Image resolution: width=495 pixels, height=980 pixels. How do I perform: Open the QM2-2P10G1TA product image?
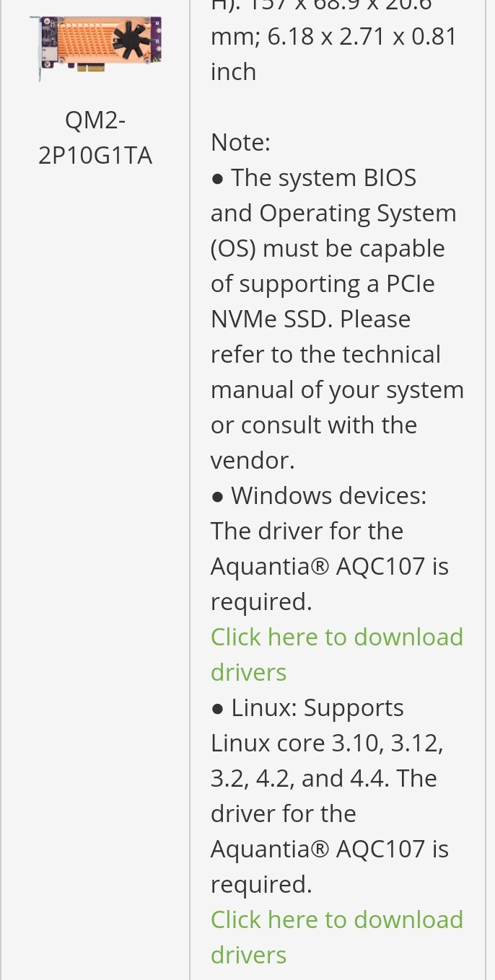(x=95, y=47)
